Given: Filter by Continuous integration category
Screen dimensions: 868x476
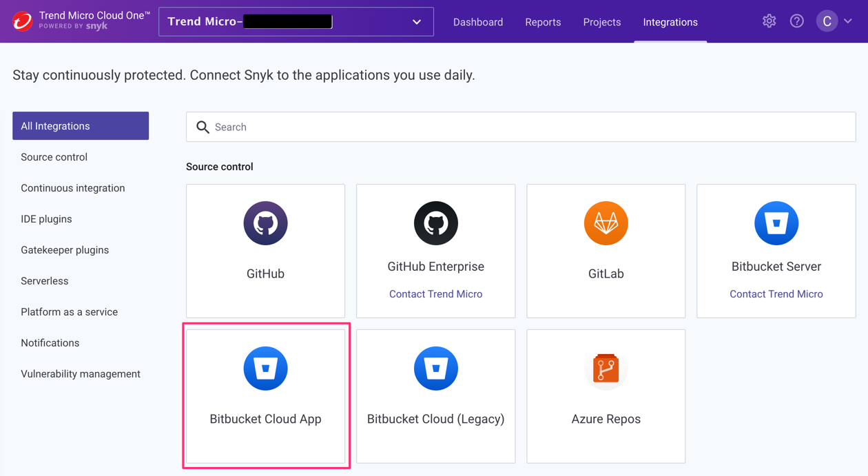Looking at the screenshot, I should [73, 188].
